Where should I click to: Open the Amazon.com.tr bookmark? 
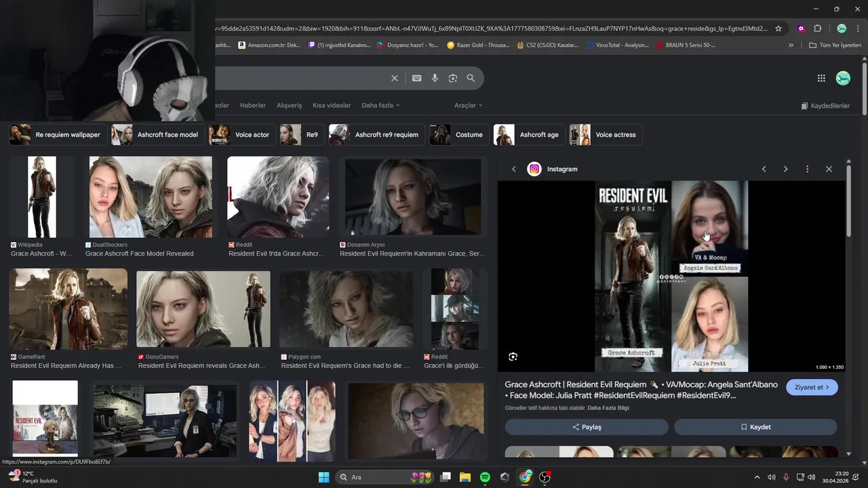(x=269, y=45)
